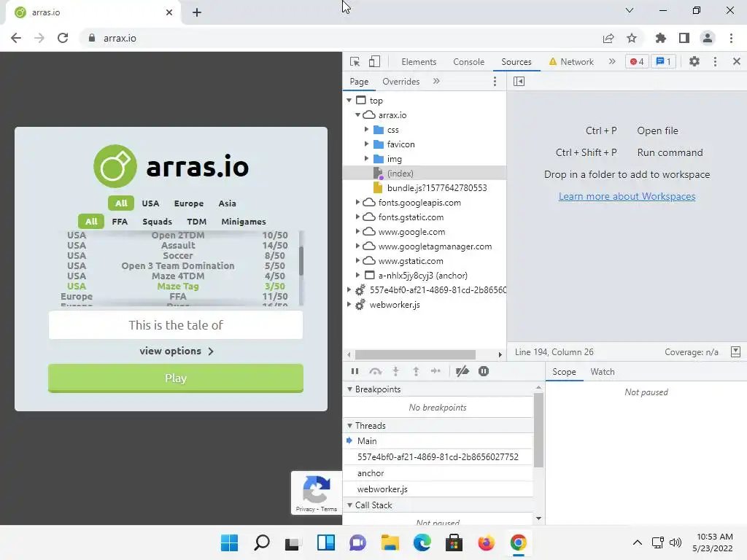Viewport: 747px width, 560px height.
Task: Filter game modes by Squads
Action: [x=158, y=222]
